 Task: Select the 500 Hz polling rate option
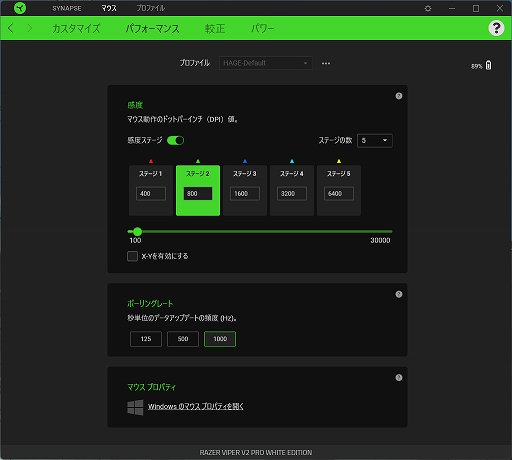coord(183,339)
